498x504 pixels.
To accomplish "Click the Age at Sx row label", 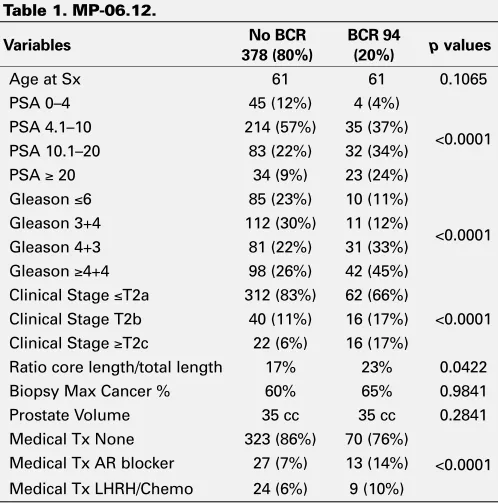I will pyautogui.click(x=45, y=79).
